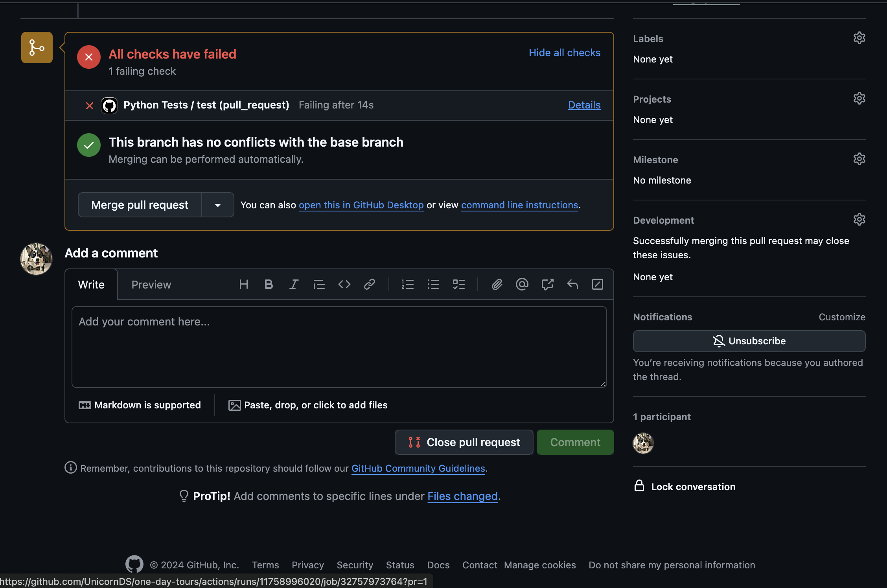The image size is (887, 588).
Task: Click the 'Failing after 14s' status text
Action: pos(336,105)
